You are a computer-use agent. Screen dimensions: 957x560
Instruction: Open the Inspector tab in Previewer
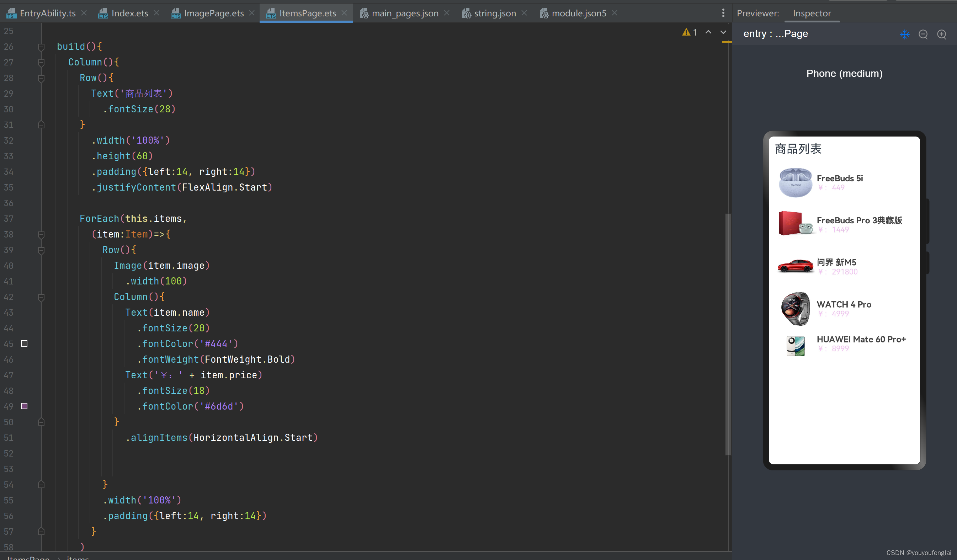(812, 13)
